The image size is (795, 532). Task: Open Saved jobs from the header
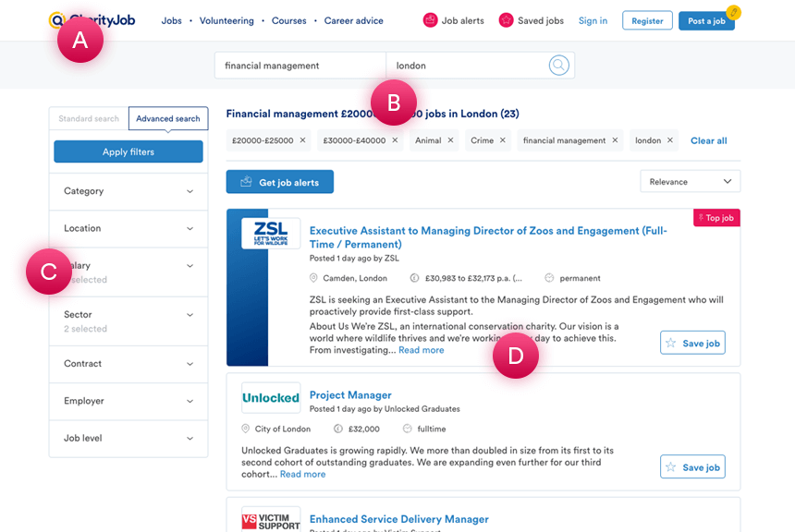pos(532,20)
